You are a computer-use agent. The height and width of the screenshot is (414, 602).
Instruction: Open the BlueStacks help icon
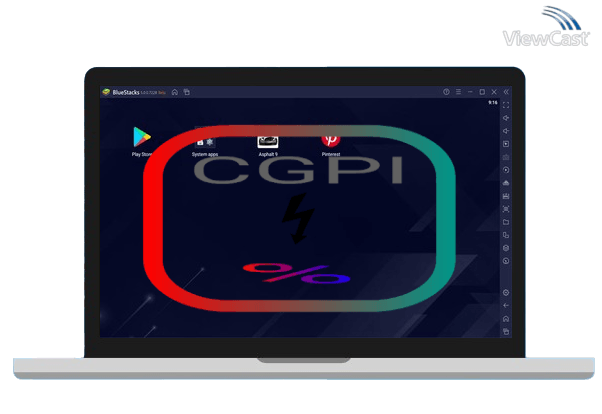point(446,92)
